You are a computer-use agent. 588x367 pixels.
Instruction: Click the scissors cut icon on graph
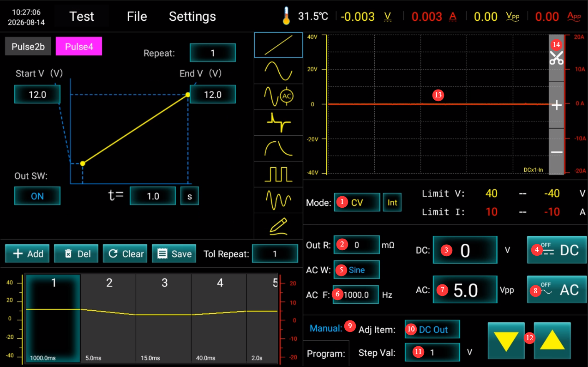click(x=556, y=57)
